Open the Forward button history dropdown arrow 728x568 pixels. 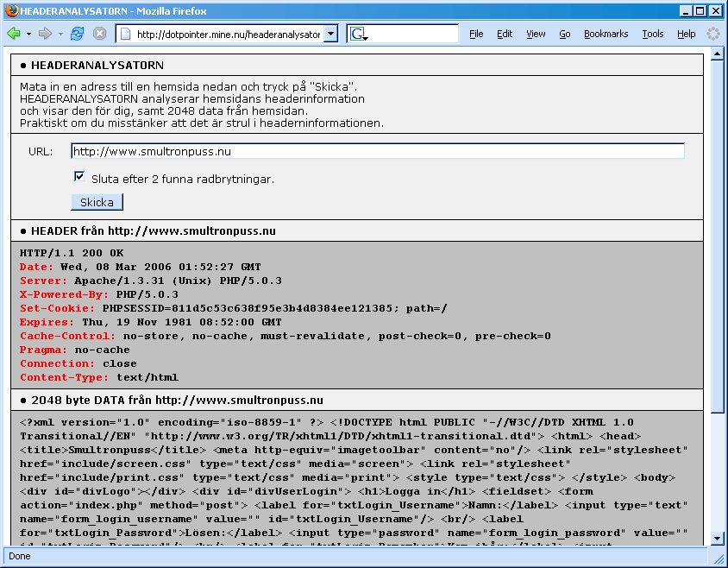(x=60, y=34)
